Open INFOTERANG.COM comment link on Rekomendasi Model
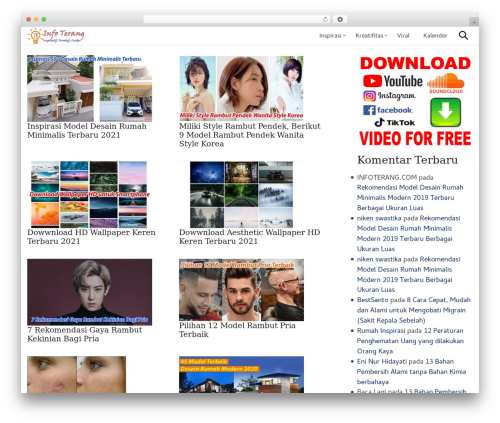500x423 pixels. coord(410,197)
